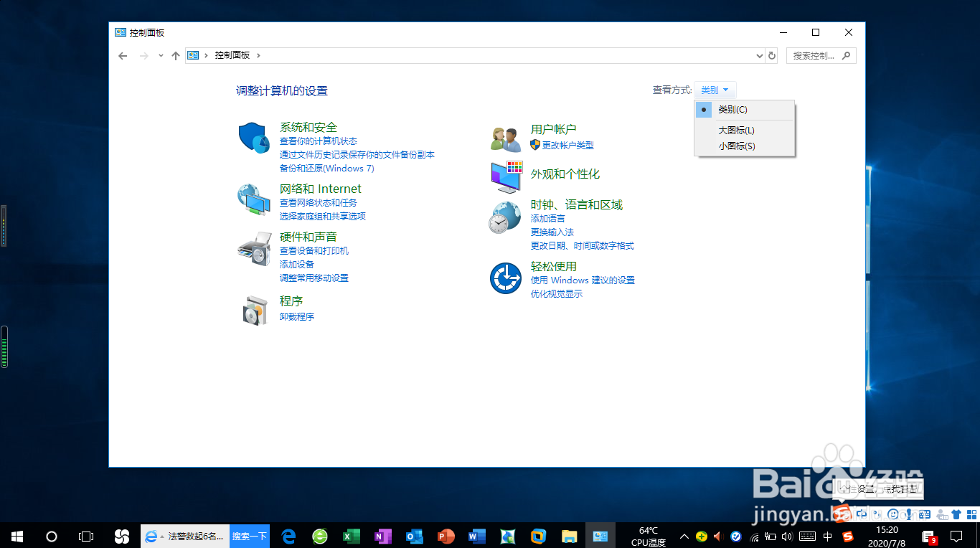Click the Sogou input method tray icon
Screen dimensions: 980x548
pos(848,536)
